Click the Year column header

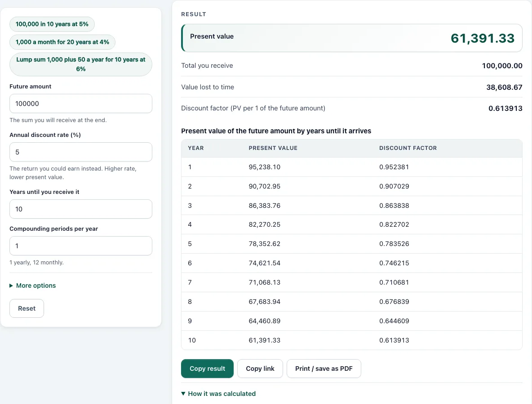coord(196,148)
